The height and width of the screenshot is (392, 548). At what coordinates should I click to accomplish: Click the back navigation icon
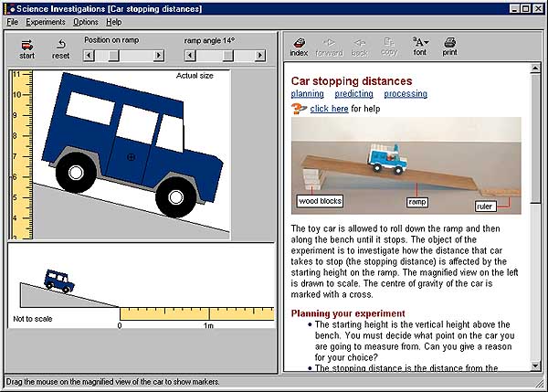tap(359, 43)
